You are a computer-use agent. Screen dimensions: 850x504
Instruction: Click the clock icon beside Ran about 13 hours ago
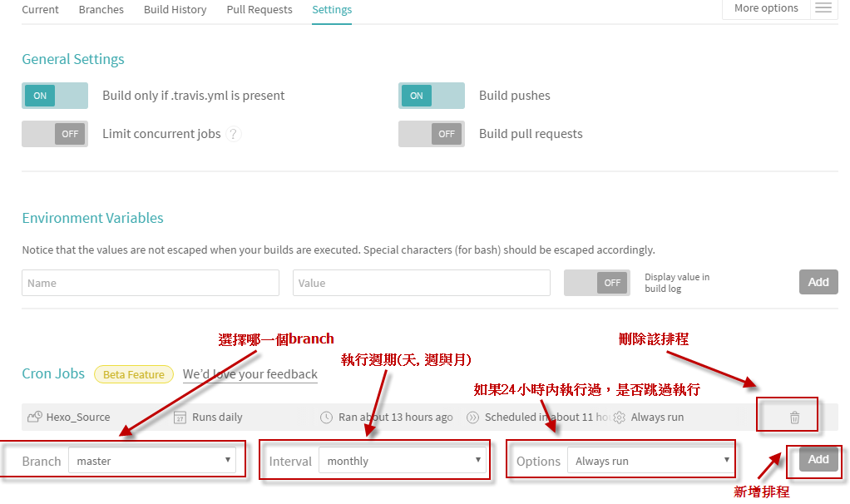327,417
